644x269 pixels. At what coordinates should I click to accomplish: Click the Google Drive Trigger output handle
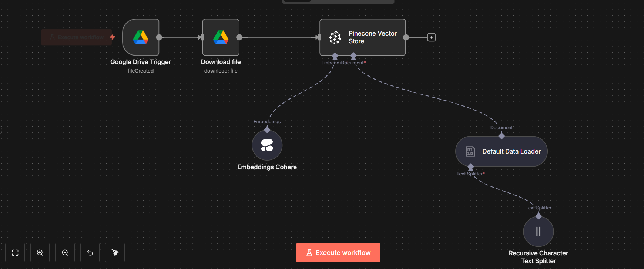[159, 37]
